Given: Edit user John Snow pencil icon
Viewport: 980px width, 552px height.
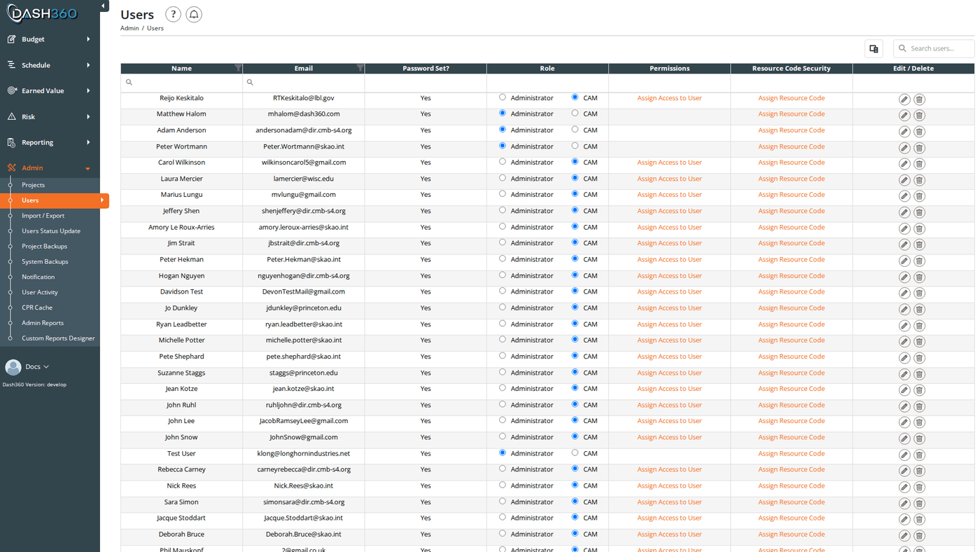Looking at the screenshot, I should pyautogui.click(x=904, y=439).
